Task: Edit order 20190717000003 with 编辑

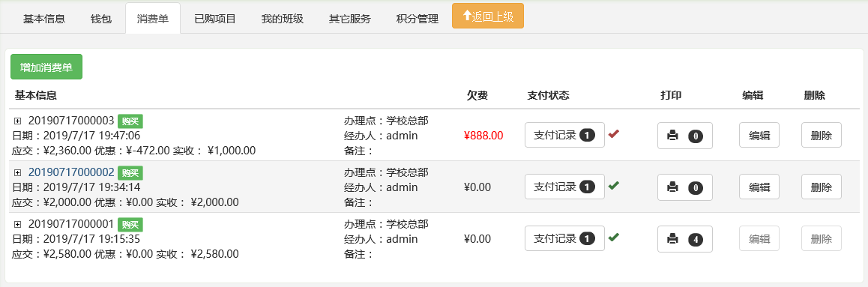Action: (759, 136)
